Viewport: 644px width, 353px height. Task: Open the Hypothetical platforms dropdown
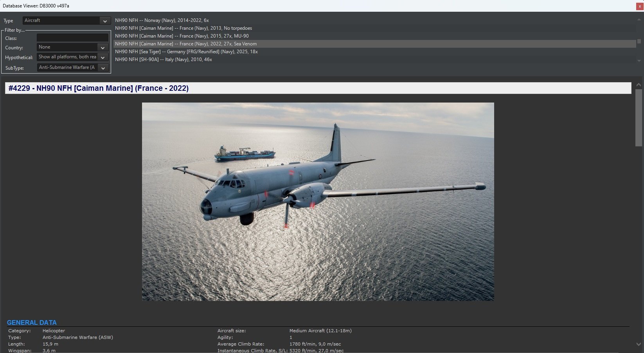pos(72,57)
